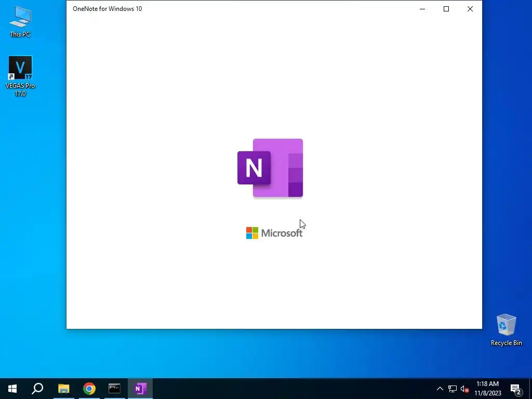The image size is (532, 399).
Task: Open This PC desktop icon
Action: click(20, 22)
